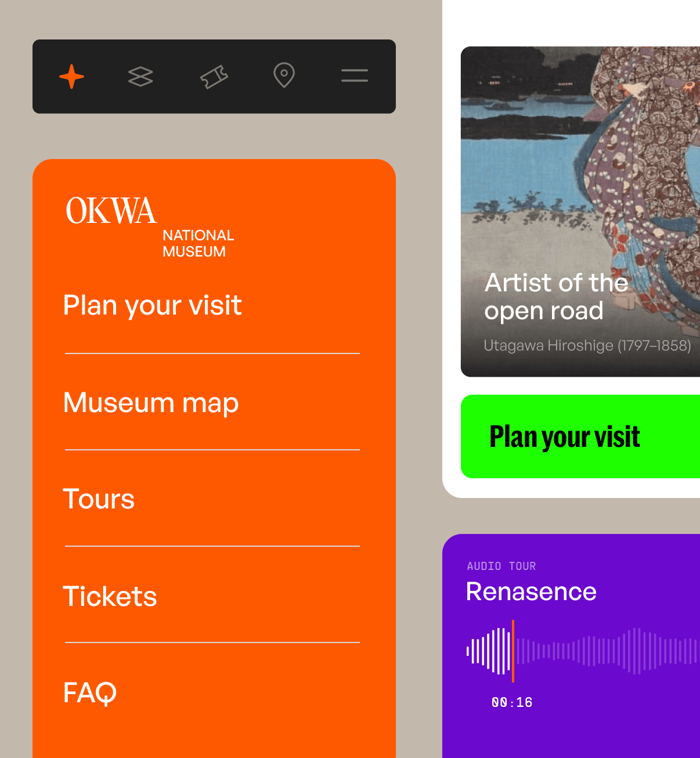Select the orange sparkle star icon

(72, 76)
